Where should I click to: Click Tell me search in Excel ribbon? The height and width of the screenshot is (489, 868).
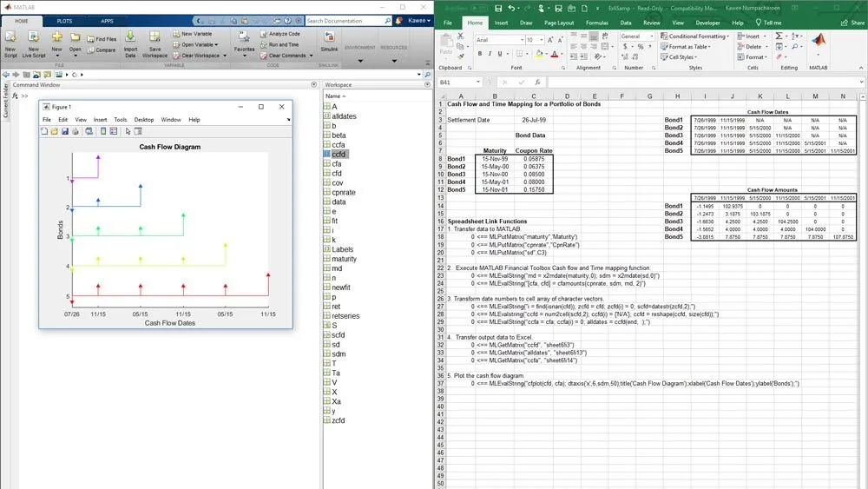pos(769,23)
